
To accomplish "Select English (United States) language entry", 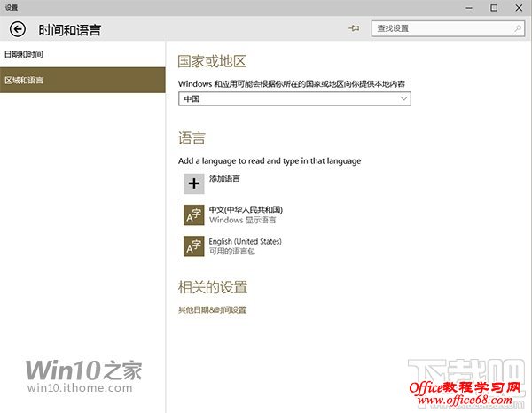I will click(246, 241).
